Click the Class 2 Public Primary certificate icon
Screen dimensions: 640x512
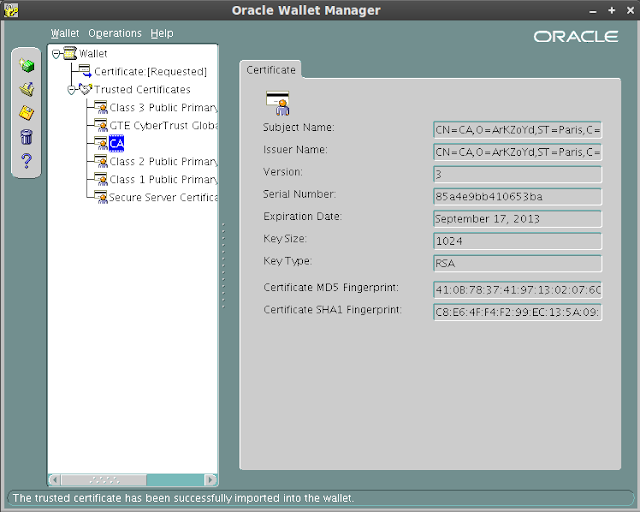click(101, 161)
